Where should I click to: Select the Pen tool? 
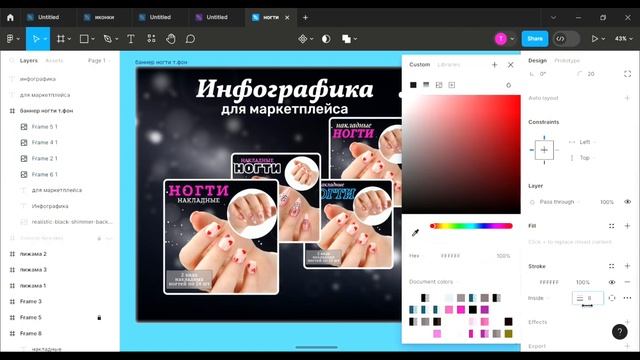108,39
